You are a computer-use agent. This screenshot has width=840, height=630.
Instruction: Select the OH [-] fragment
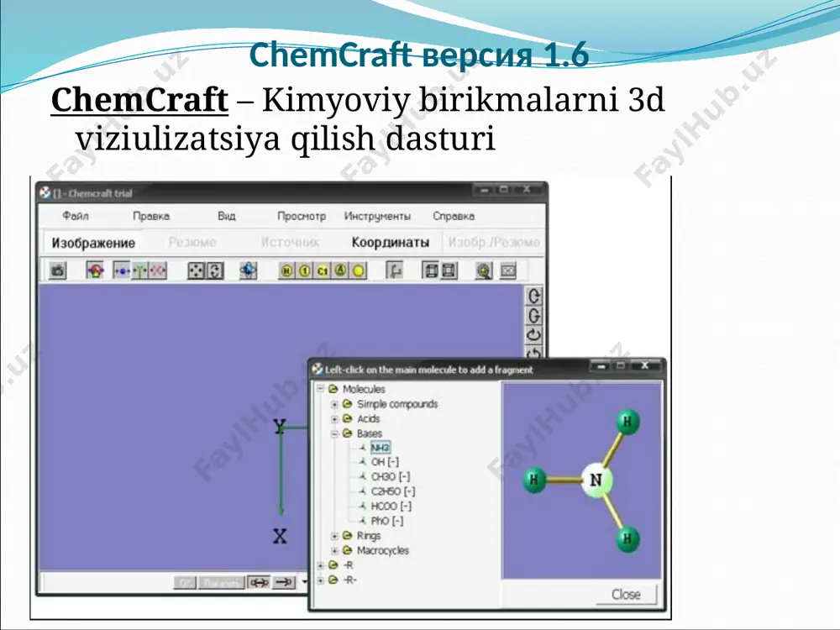[386, 462]
